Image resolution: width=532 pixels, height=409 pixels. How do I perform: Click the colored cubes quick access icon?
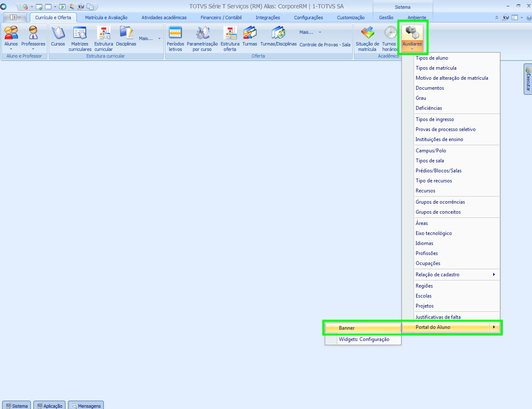tap(25, 7)
